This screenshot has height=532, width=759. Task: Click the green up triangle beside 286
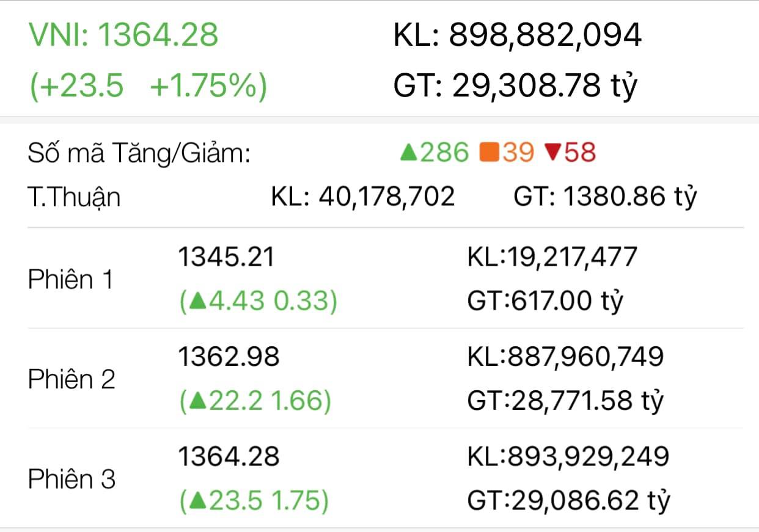[x=408, y=153]
